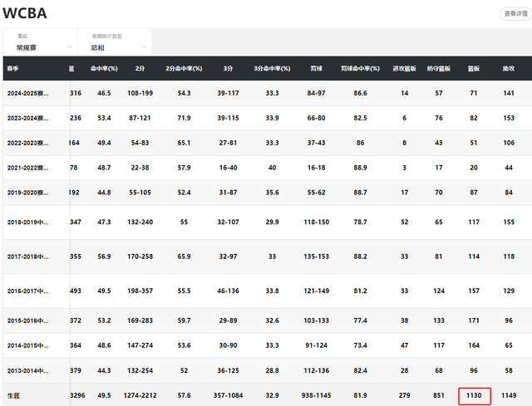The height and width of the screenshot is (406, 532).
Task: Click career 2-point value 1274-2212
Action: click(x=140, y=395)
